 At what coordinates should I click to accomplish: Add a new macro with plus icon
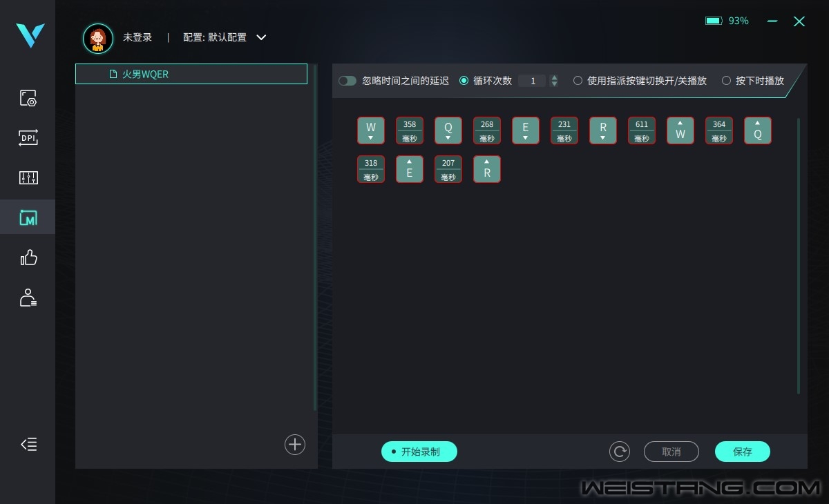(x=295, y=445)
